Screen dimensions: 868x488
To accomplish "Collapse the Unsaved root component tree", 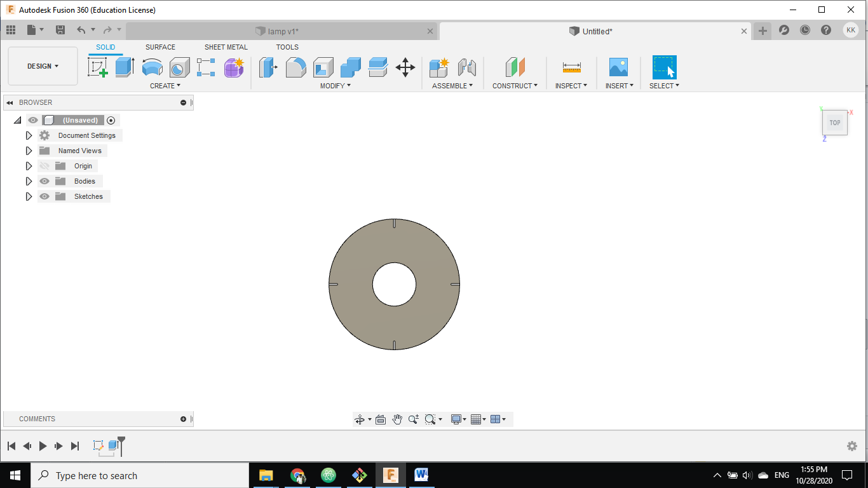I will click(x=17, y=120).
